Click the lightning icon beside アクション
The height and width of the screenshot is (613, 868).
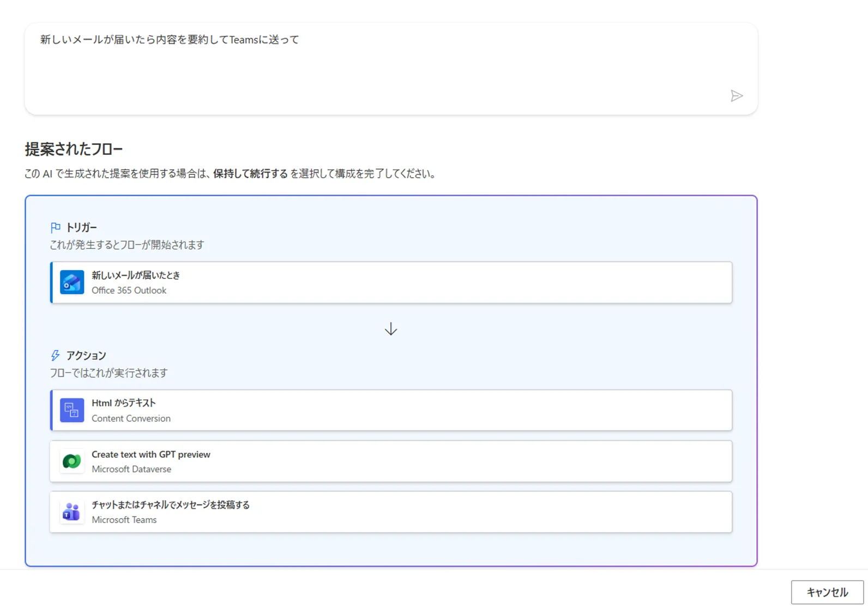click(x=55, y=356)
